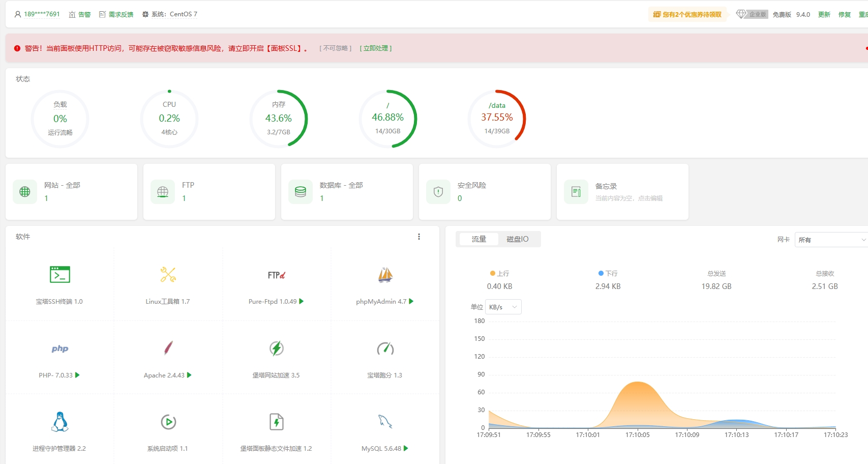Click the 系统: CentOS 7 text
The width and height of the screenshot is (868, 464).
[x=174, y=14]
